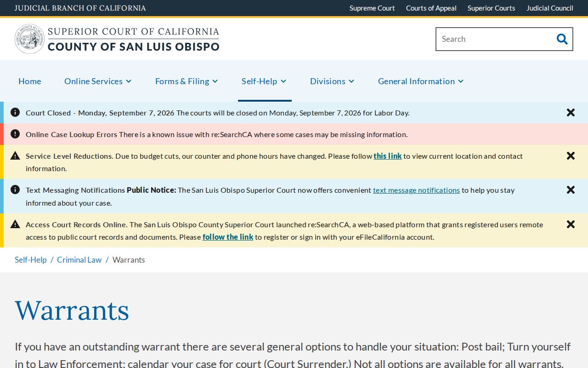
Task: Click the County of San Luis Obispo title
Action: [134, 46]
